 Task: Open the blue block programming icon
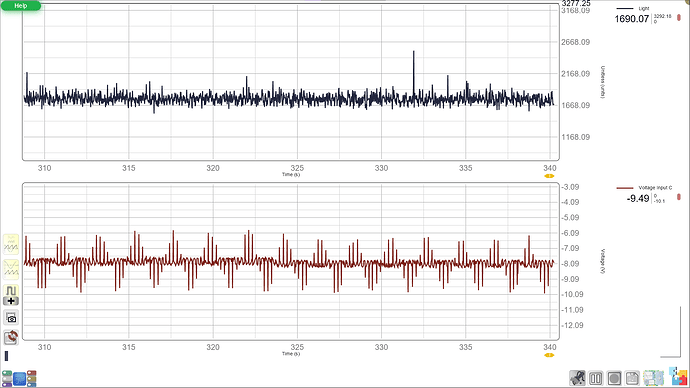(x=19, y=378)
